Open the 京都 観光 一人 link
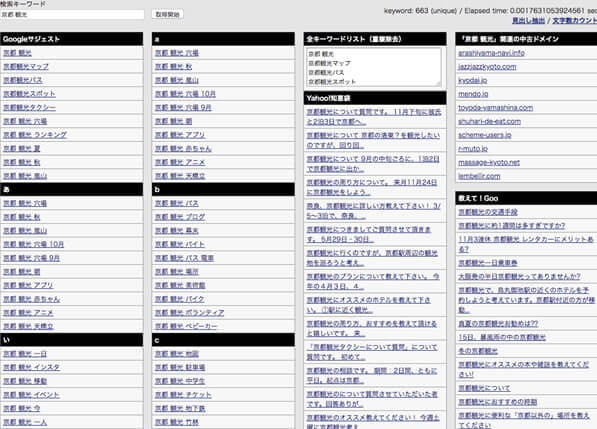This screenshot has width=597, height=429. pyautogui.click(x=25, y=422)
